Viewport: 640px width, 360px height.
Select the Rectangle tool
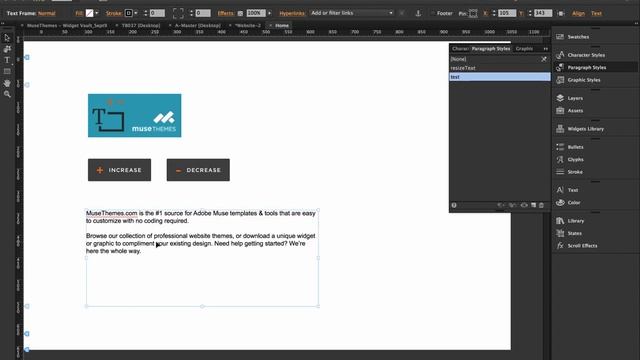point(7,71)
